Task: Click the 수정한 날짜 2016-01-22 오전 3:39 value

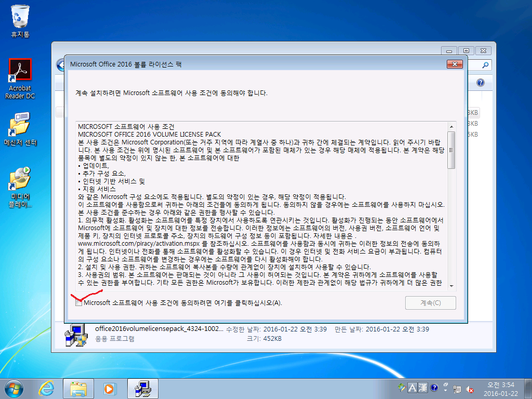Action: (x=295, y=329)
